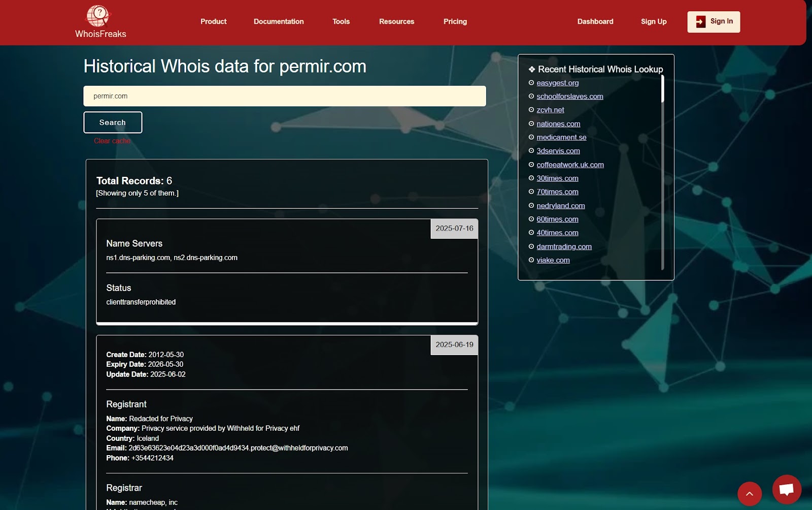812x510 pixels.
Task: Open the Dashboard link
Action: pyautogui.click(x=595, y=22)
